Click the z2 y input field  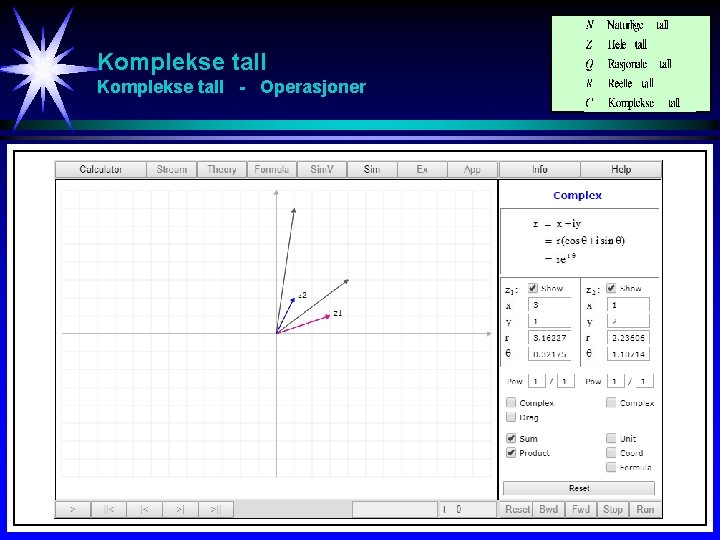coord(628,321)
